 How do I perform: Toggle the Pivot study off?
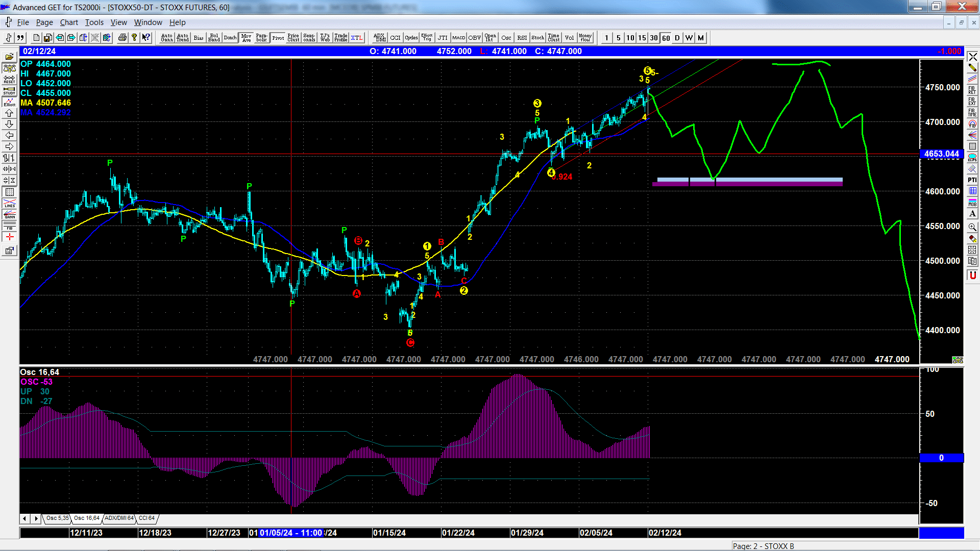tap(278, 38)
